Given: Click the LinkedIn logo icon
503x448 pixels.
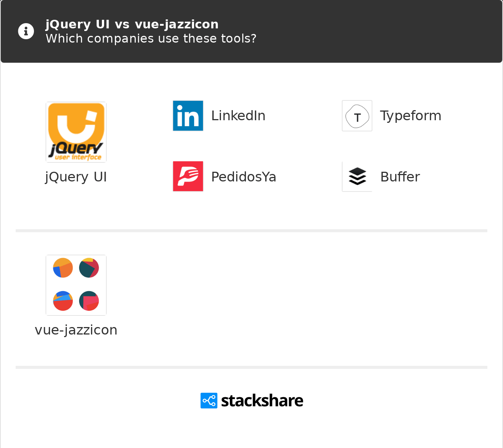Looking at the screenshot, I should pyautogui.click(x=188, y=116).
